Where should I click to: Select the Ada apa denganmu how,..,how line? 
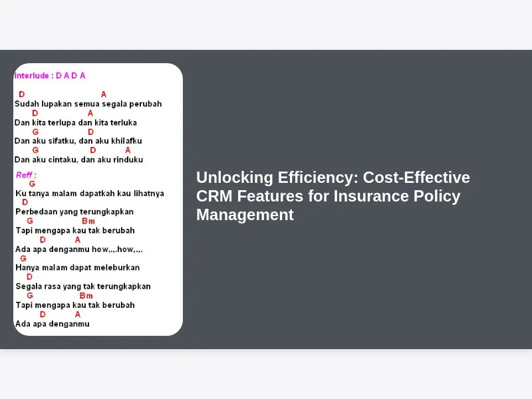tap(79, 249)
